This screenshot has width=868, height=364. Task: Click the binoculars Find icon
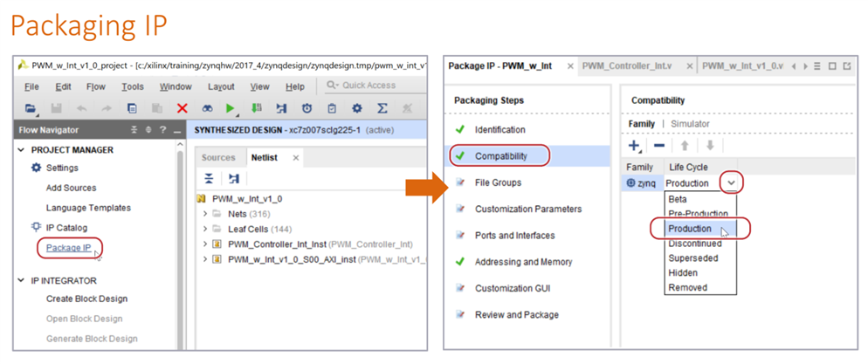pyautogui.click(x=208, y=107)
